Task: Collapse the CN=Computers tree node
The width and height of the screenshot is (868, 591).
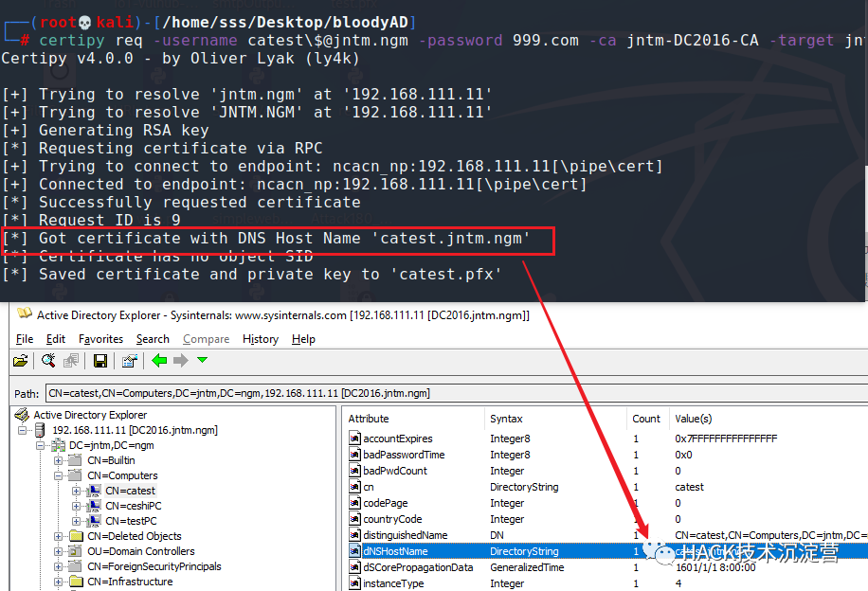Action: (x=60, y=475)
